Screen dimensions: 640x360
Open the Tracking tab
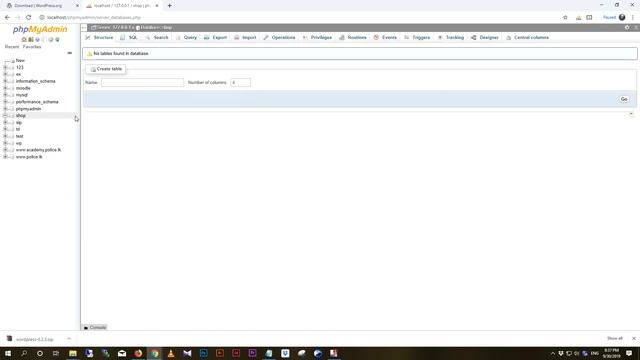point(451,38)
